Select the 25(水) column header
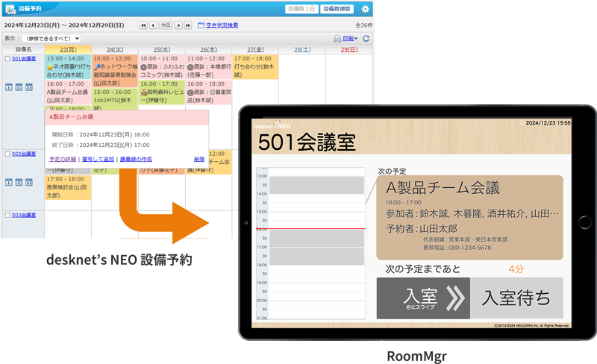Screen dimensions: 597x364 point(162,49)
